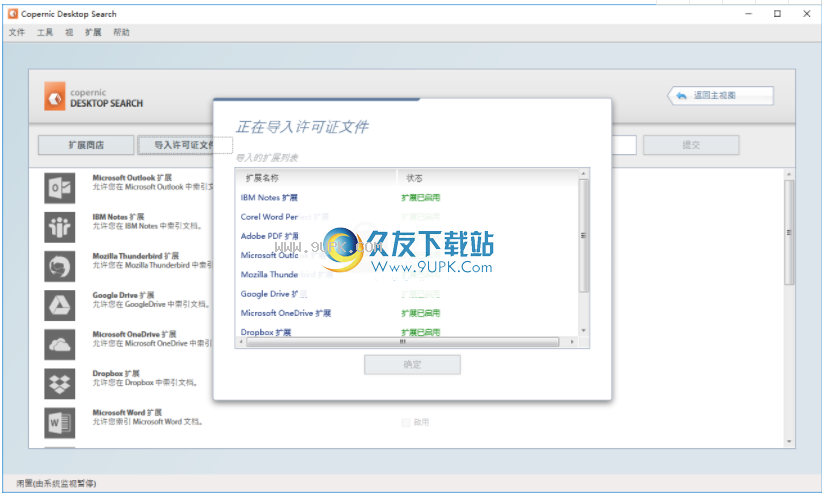Click the horizontal scrollbar left arrow
This screenshot has height=500, width=822.
point(241,342)
